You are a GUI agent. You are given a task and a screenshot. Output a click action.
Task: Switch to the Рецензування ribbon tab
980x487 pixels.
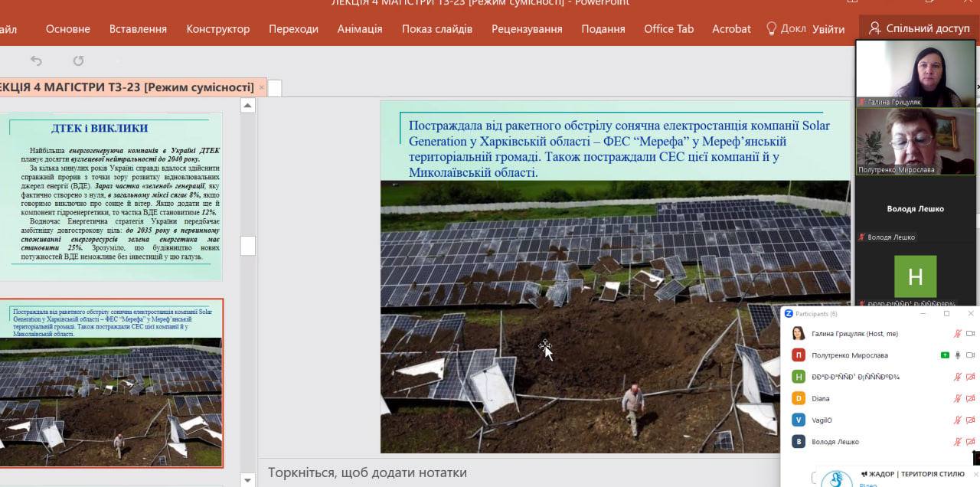(527, 29)
